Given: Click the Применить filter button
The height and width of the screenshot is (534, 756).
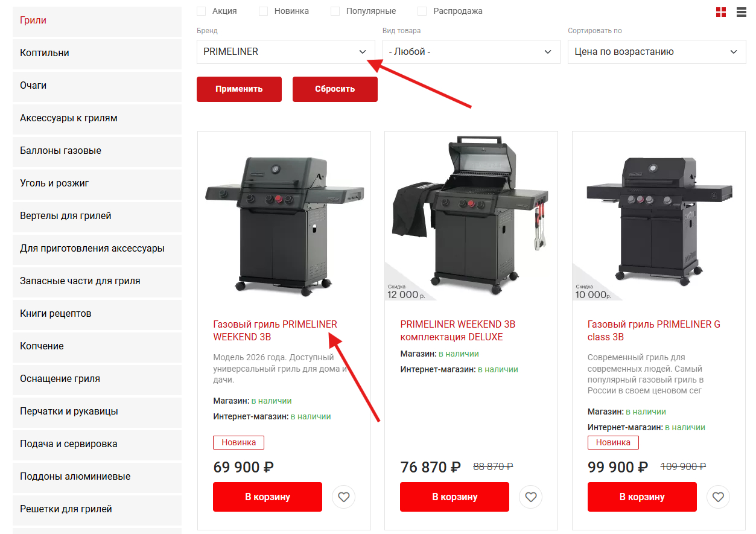Looking at the screenshot, I should tap(239, 89).
